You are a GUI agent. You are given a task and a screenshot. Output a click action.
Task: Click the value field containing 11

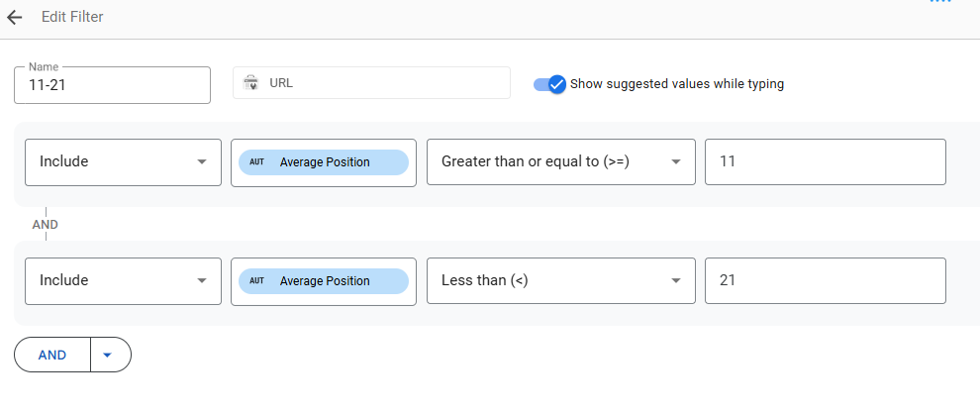(x=825, y=162)
